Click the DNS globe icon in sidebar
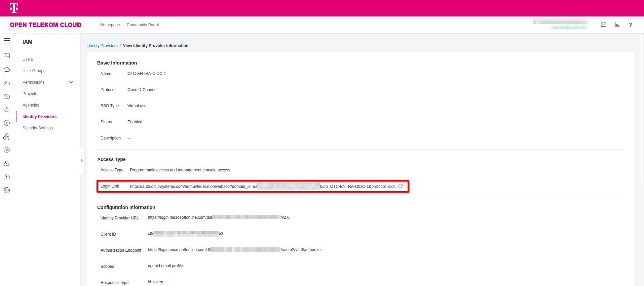644x286 pixels. point(7,190)
